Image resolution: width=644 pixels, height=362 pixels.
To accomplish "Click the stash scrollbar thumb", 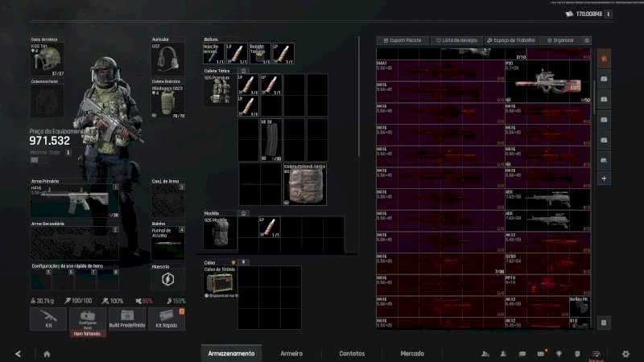I will pos(594,97).
